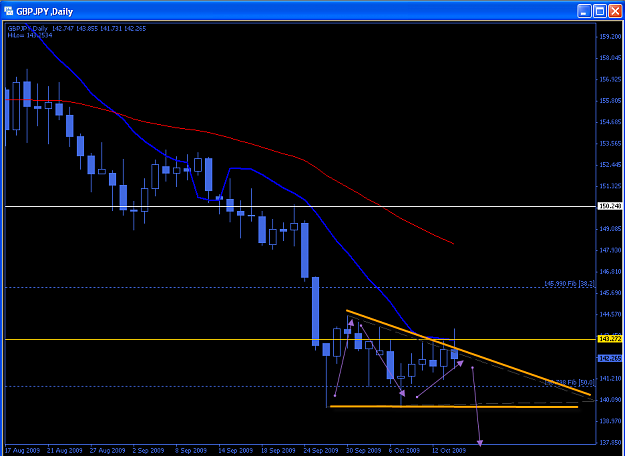The width and height of the screenshot is (625, 456).
Task: Click the 152.445 price scale value
Action: pyautogui.click(x=610, y=164)
